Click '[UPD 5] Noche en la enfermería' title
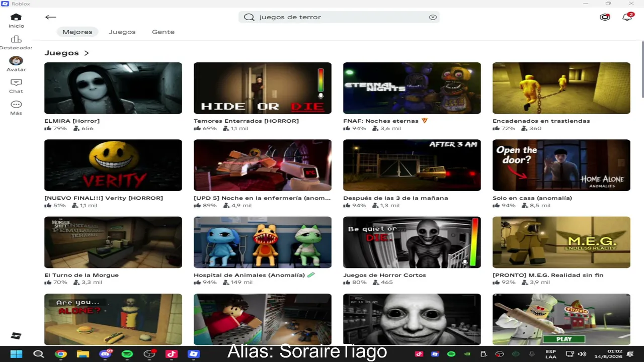Viewport: 644px width, 362px height. (x=262, y=198)
